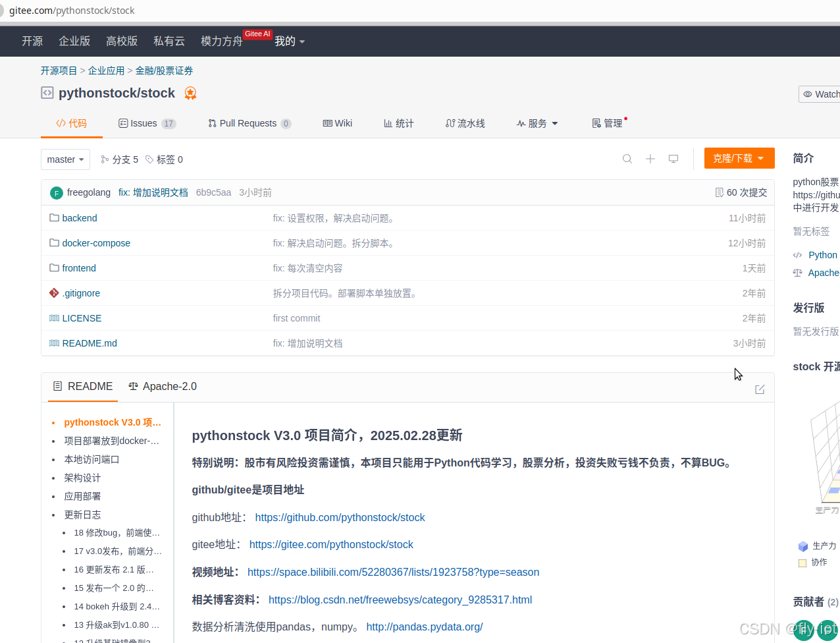Open the Wiki tab
The image size is (840, 643).
click(338, 123)
